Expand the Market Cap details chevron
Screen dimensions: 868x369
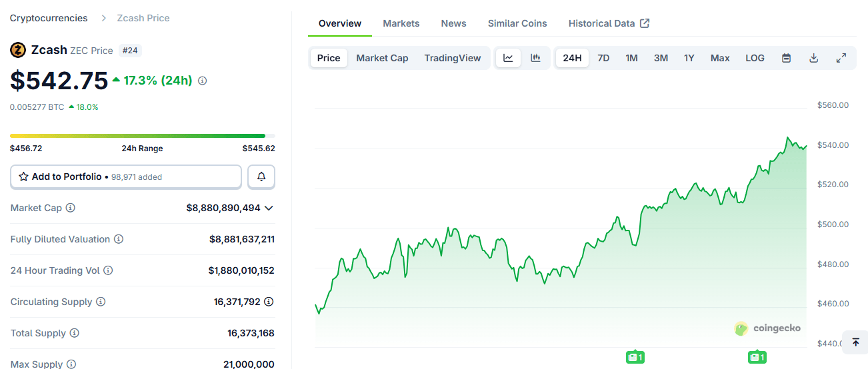[269, 208]
